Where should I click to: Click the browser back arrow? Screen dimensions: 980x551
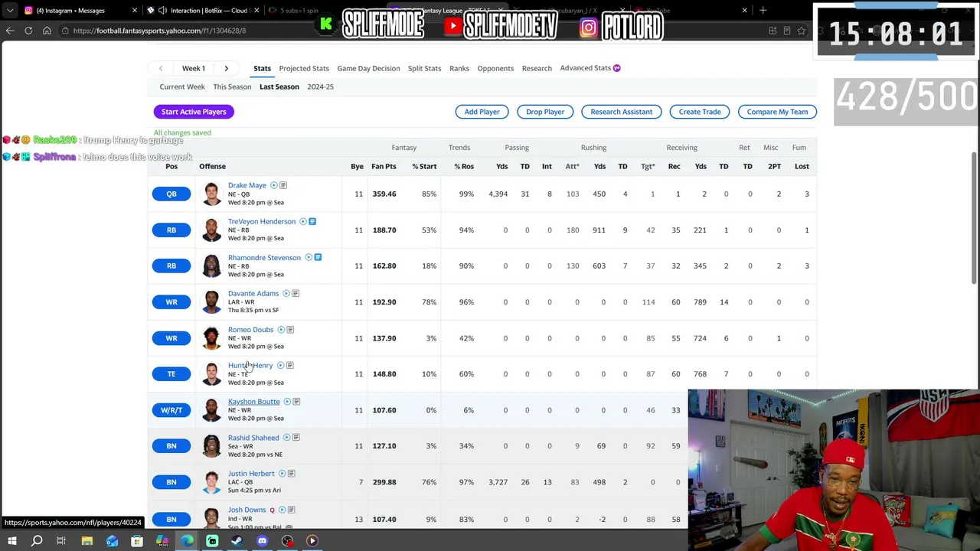pos(10,31)
